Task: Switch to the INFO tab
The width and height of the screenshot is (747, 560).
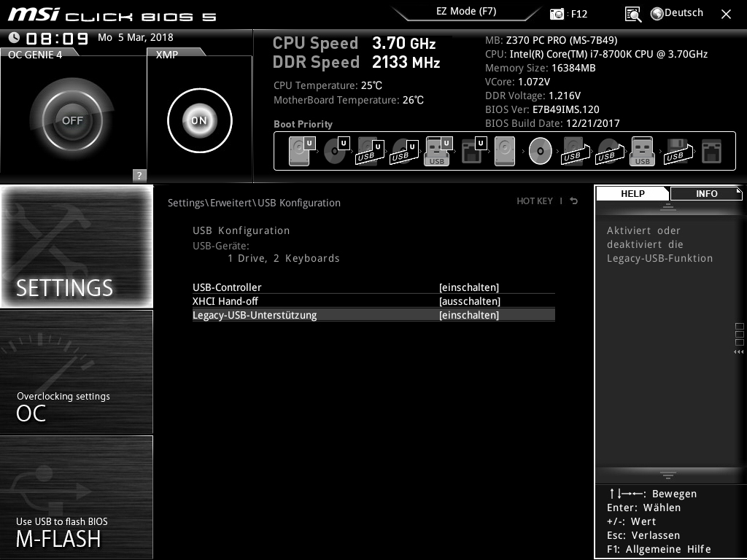Action: coord(706,193)
